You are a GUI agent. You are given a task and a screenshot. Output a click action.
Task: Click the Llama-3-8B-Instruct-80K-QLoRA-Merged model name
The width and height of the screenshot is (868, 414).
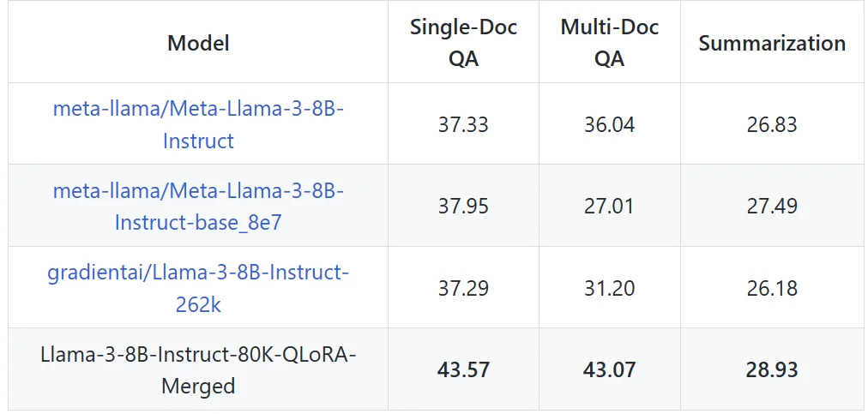point(198,369)
